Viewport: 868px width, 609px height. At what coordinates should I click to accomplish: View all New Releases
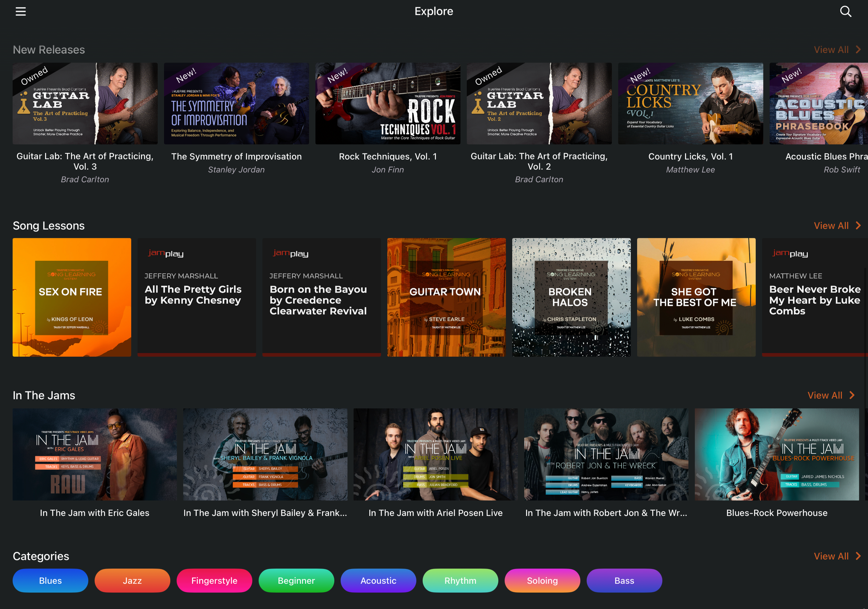(x=837, y=50)
